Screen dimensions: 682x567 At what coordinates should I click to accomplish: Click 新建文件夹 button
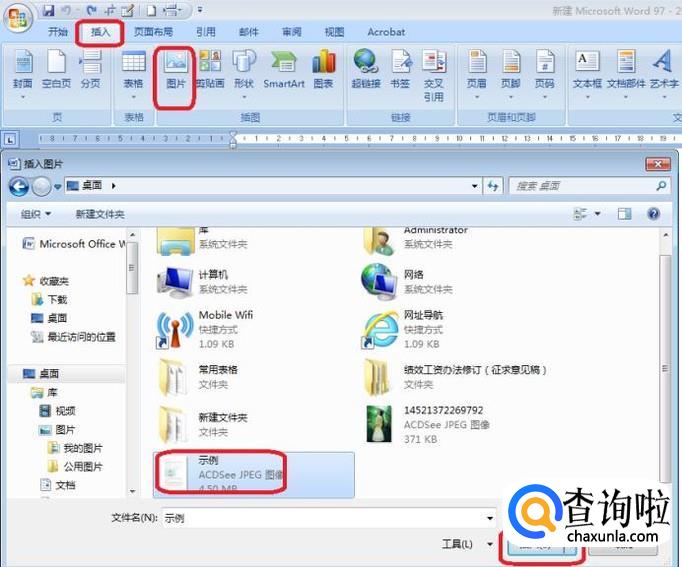(x=100, y=214)
